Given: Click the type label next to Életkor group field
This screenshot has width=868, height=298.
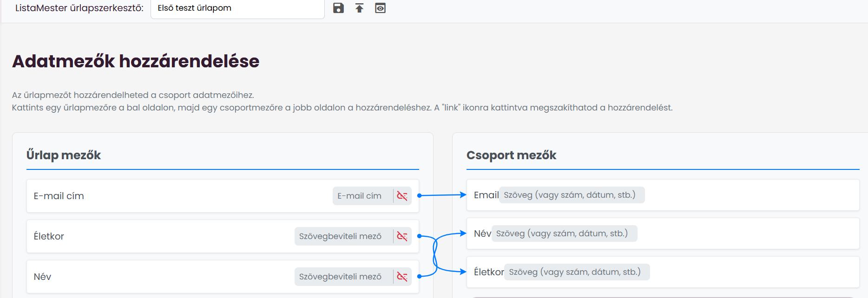Looking at the screenshot, I should [577, 272].
